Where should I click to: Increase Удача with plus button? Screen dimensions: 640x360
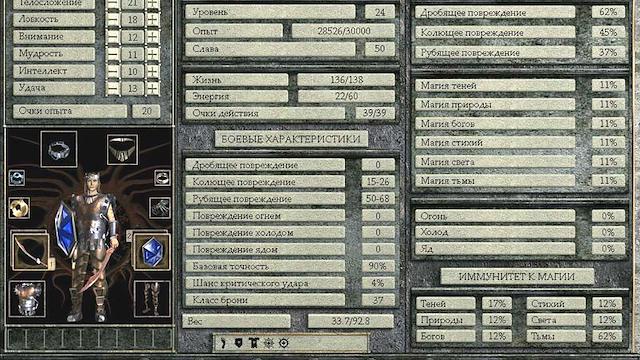point(152,89)
